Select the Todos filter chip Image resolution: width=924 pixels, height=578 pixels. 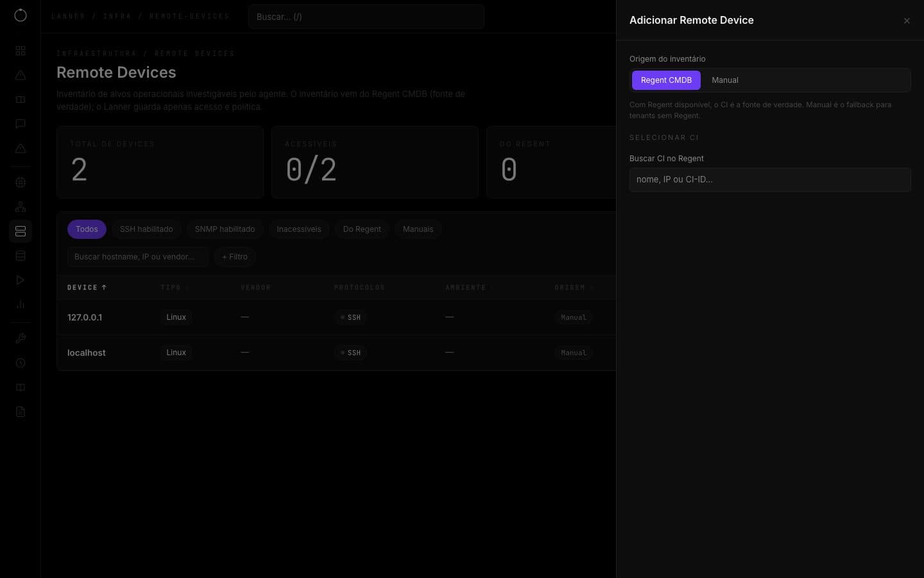(x=87, y=229)
